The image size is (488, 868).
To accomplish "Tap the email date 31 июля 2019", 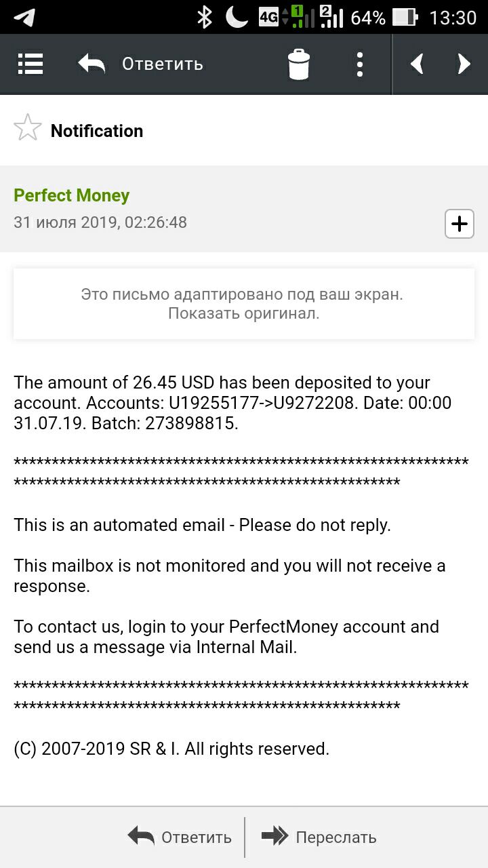I will 100,222.
